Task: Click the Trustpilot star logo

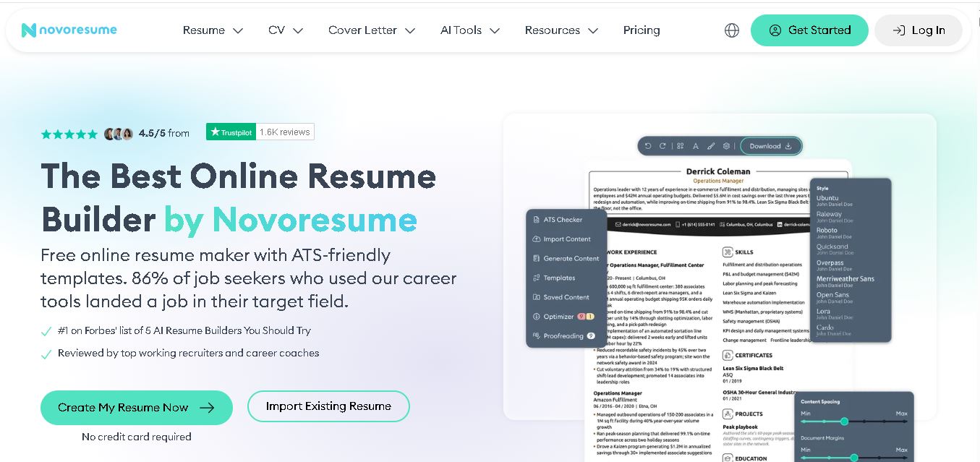Action: point(214,132)
